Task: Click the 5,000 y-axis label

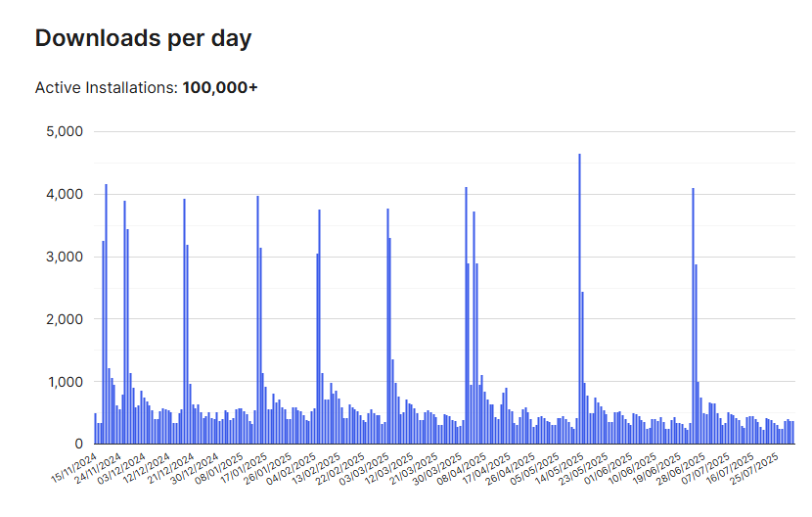Action: [x=65, y=131]
